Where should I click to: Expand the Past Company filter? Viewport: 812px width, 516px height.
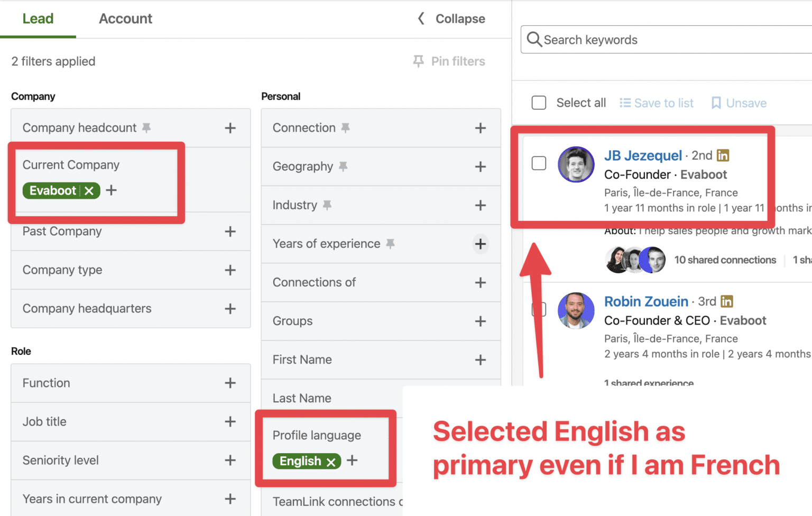point(230,232)
